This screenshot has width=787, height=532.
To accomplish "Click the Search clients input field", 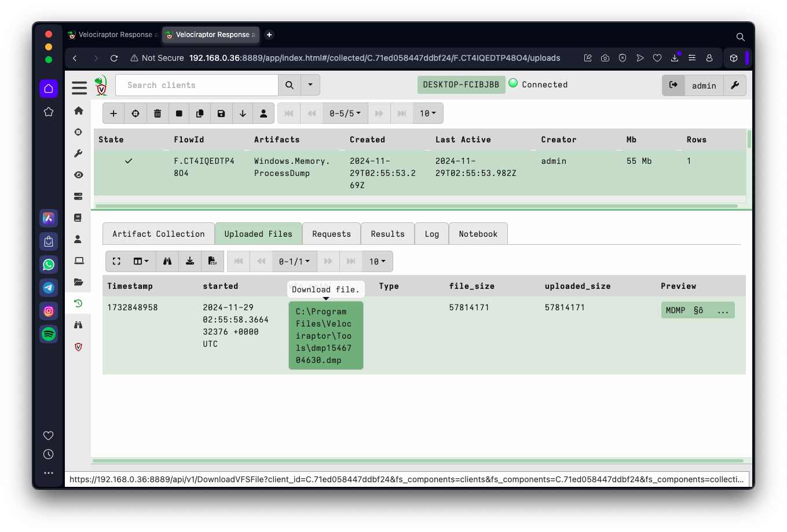I will tap(197, 85).
